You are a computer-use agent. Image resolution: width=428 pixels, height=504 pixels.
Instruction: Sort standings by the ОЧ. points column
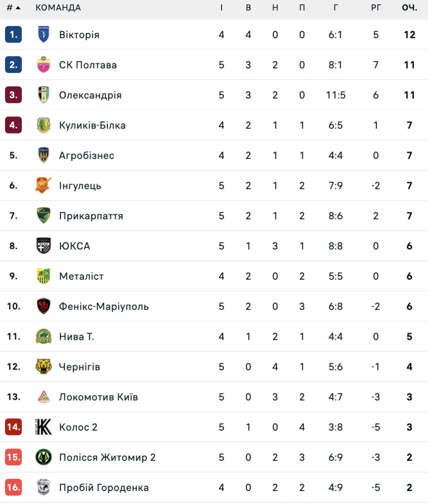[410, 8]
